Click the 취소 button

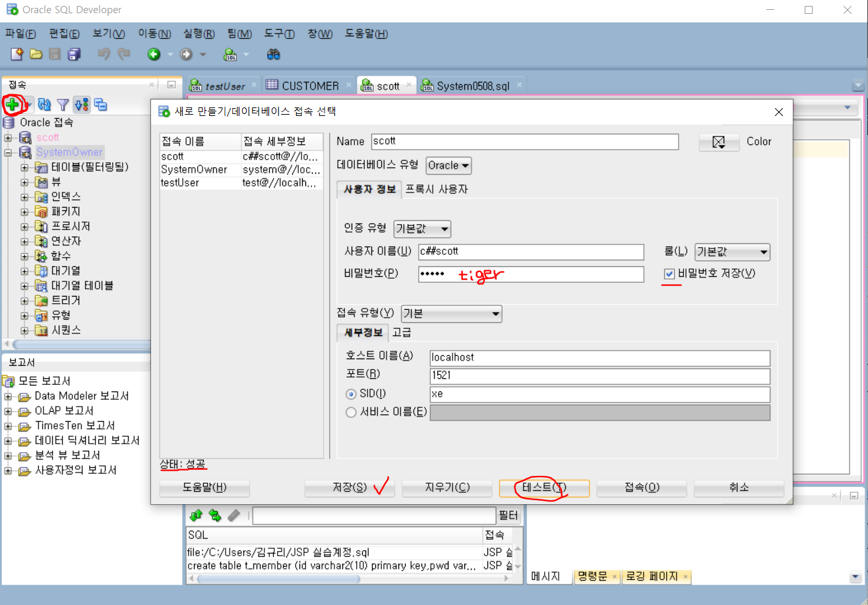[x=739, y=488]
